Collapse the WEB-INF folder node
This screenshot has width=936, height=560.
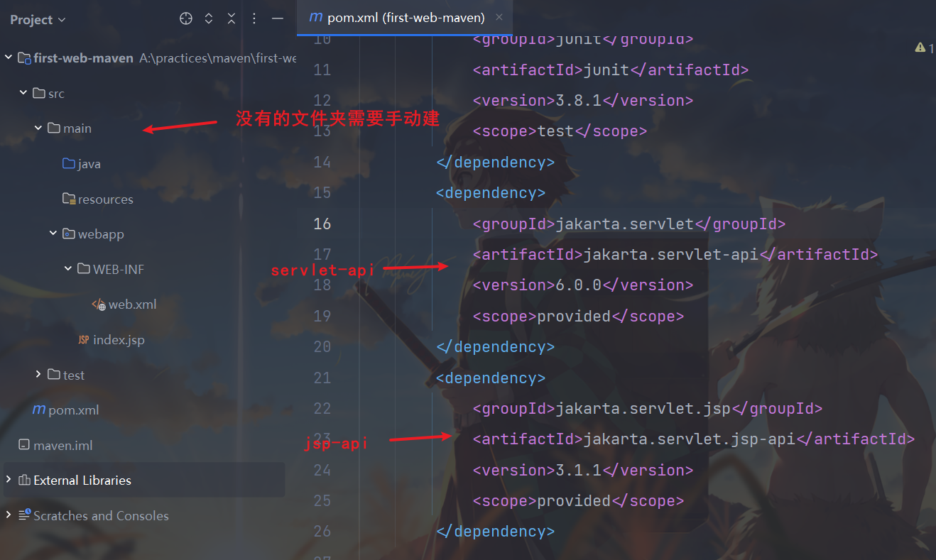(x=68, y=269)
